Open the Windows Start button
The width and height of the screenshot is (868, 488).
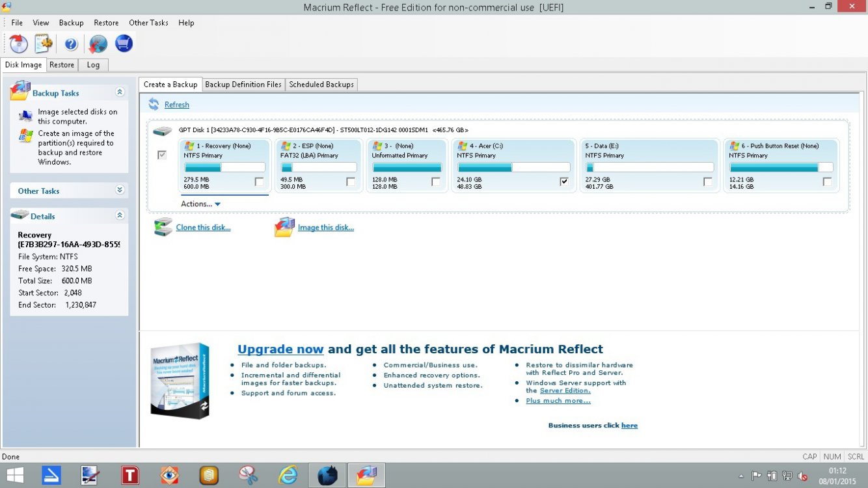click(16, 476)
